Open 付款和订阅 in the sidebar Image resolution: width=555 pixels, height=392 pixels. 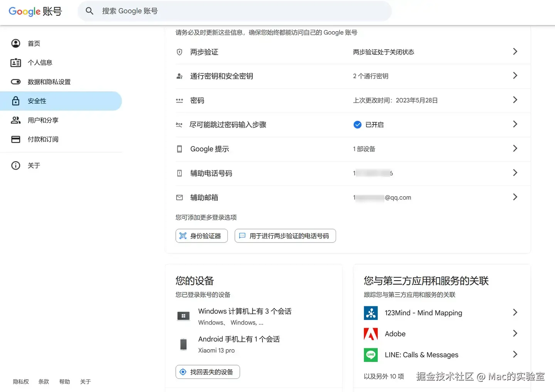tap(61, 139)
